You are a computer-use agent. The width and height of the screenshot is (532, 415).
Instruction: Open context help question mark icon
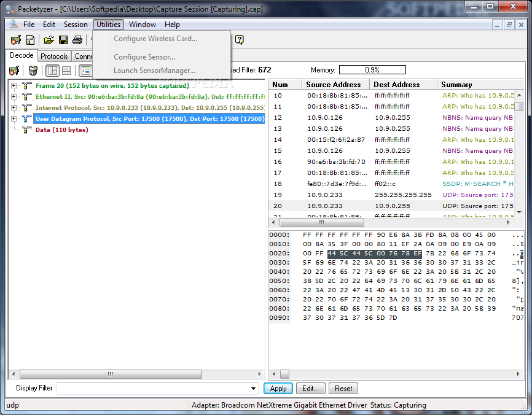click(x=239, y=40)
